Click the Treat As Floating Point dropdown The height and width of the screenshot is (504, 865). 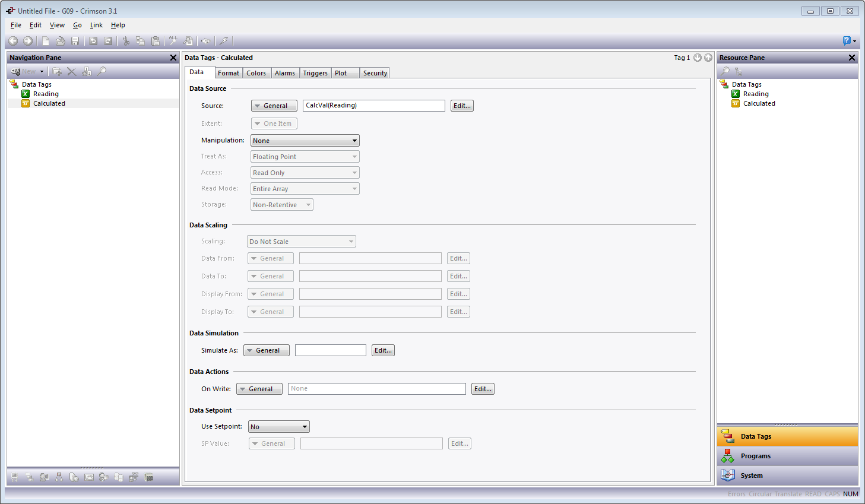click(x=305, y=157)
